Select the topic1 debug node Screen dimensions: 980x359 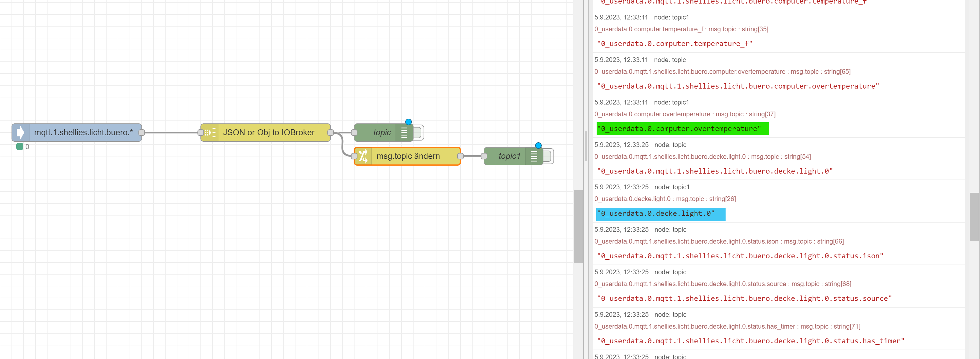513,156
